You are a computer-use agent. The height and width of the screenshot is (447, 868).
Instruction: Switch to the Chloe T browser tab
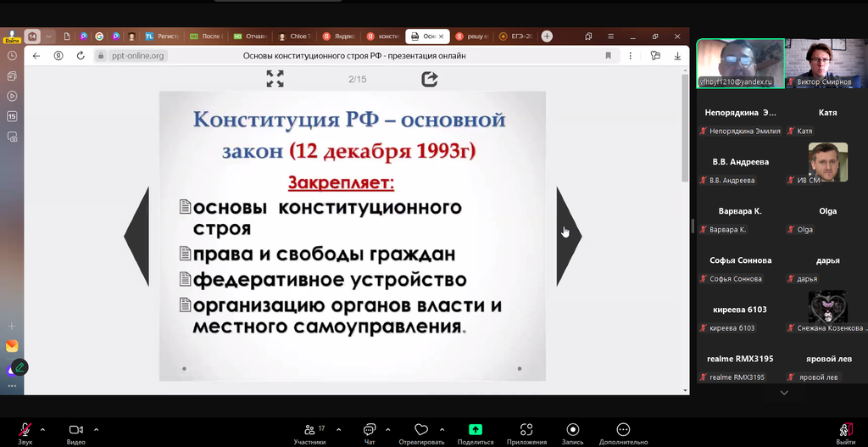coord(295,36)
